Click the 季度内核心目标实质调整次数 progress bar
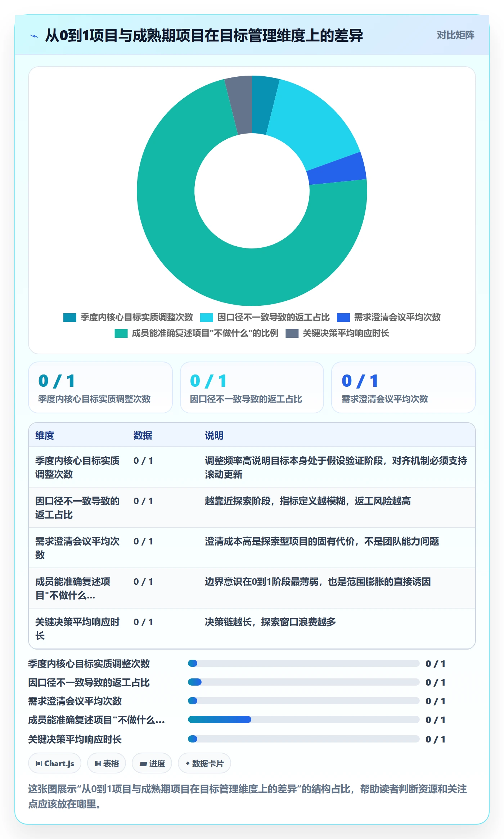The height and width of the screenshot is (839, 504). [x=303, y=663]
